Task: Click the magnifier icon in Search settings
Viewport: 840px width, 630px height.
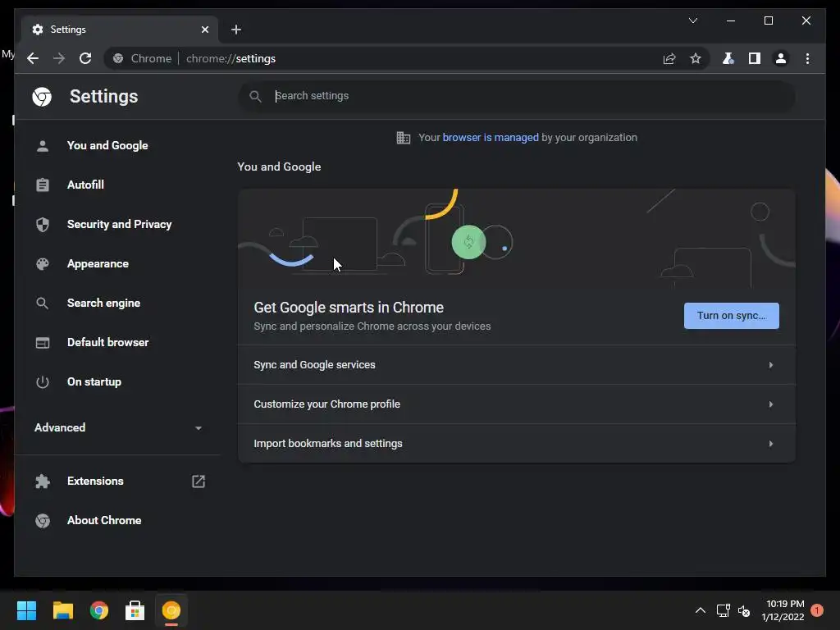Action: (256, 97)
